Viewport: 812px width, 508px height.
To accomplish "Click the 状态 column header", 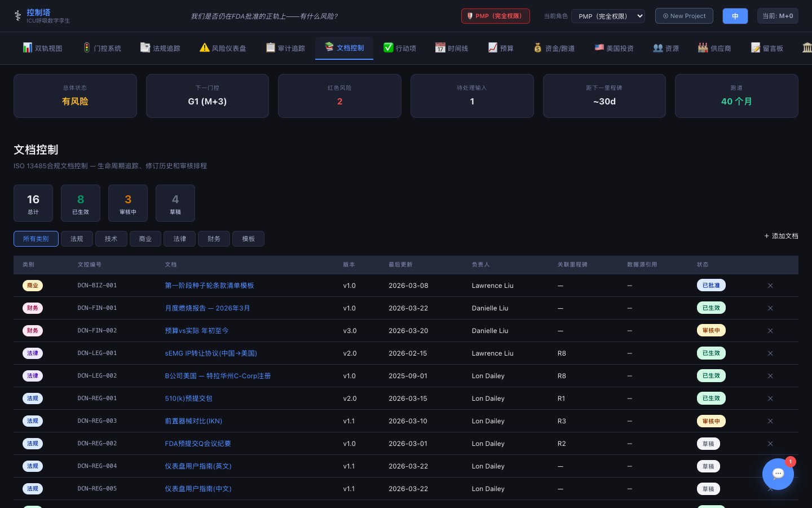I will [703, 265].
